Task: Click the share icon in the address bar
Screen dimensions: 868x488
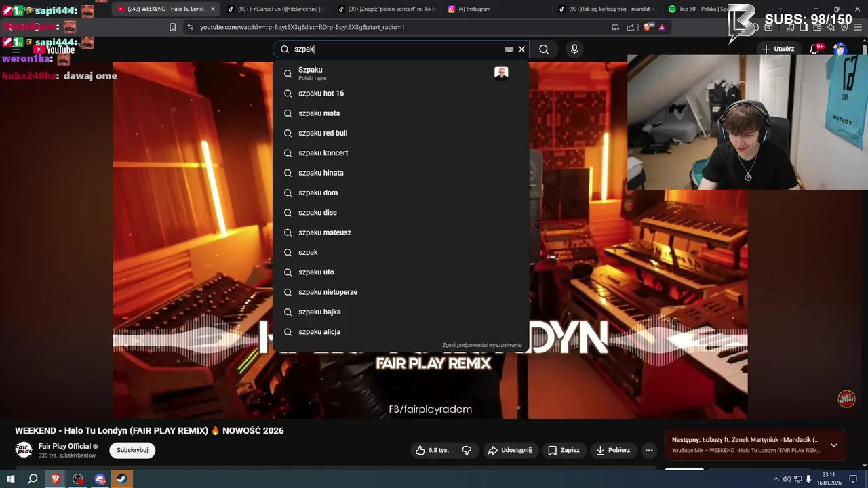Action: coord(631,27)
